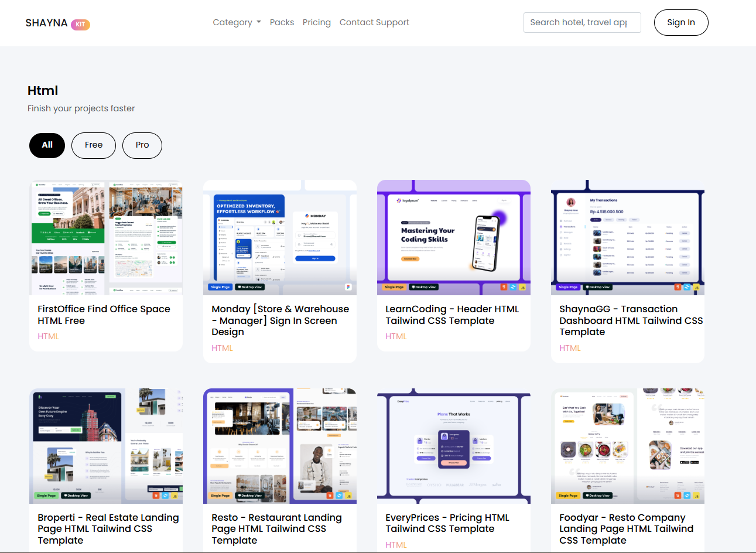
Task: Click Single Page badge on ShaynaGG thumbnail
Action: 568,287
